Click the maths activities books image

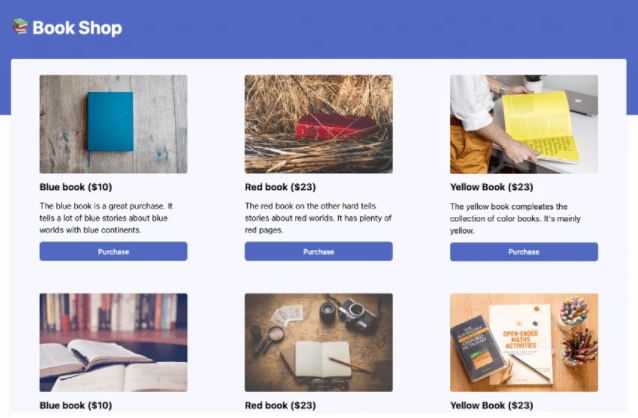pos(523,342)
